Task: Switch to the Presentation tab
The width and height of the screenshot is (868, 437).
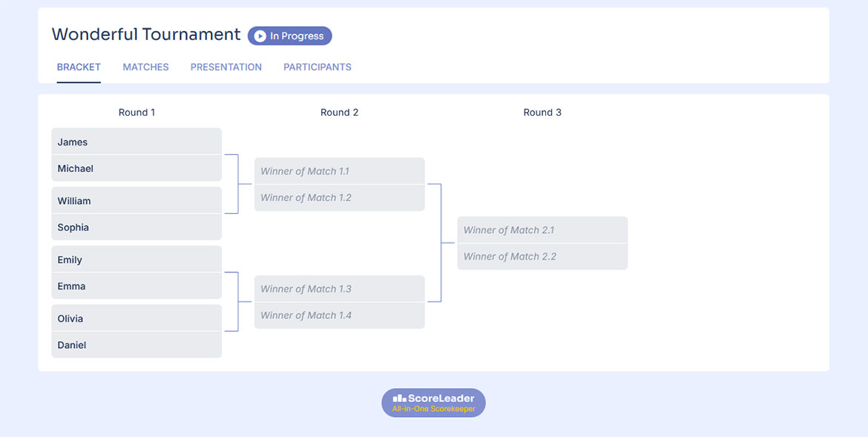Action: (x=226, y=67)
